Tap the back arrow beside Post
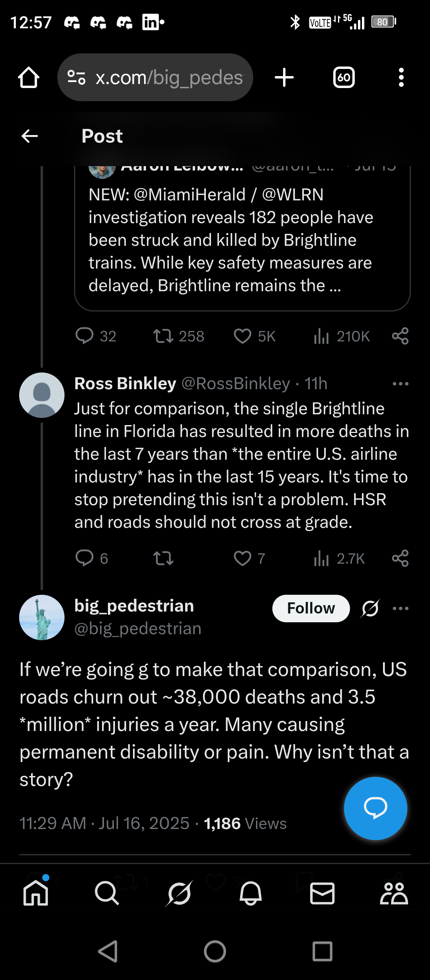Screen dimensions: 430x980 click(x=29, y=136)
